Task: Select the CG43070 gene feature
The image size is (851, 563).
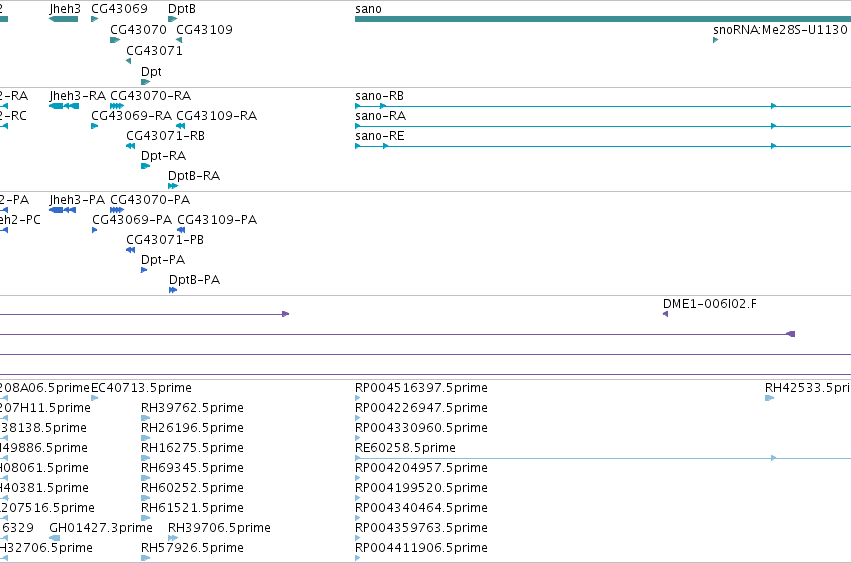Action: click(x=115, y=40)
